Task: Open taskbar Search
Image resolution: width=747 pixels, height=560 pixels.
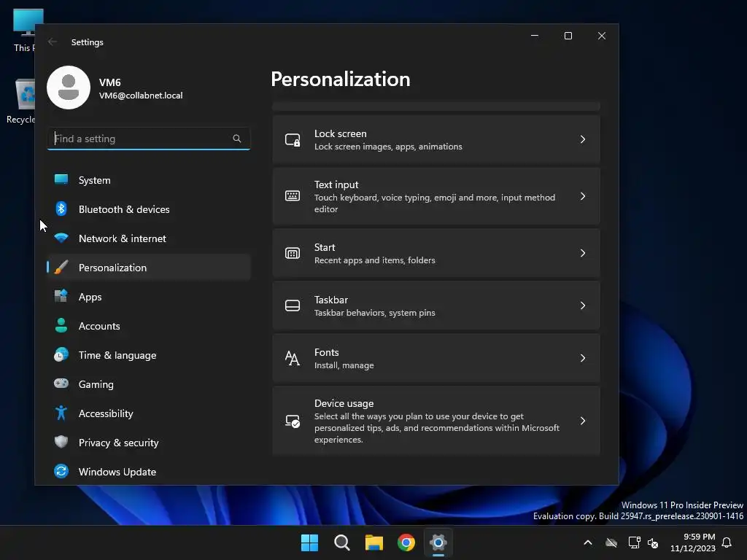Action: pyautogui.click(x=341, y=542)
